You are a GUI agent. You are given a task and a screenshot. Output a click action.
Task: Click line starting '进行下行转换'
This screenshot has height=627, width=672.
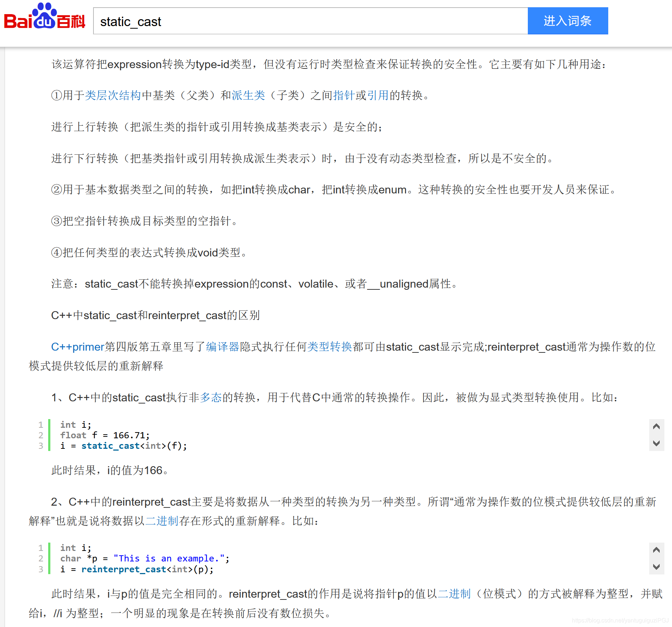[x=302, y=158]
